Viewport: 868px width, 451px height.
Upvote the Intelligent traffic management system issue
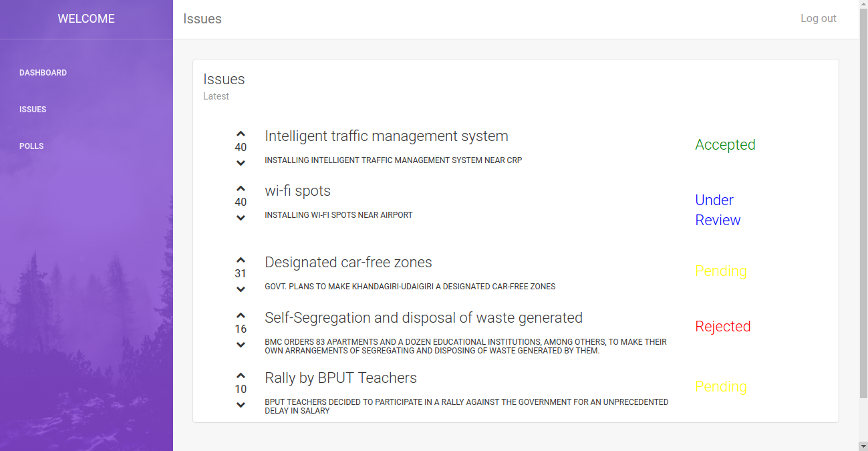[x=241, y=134]
